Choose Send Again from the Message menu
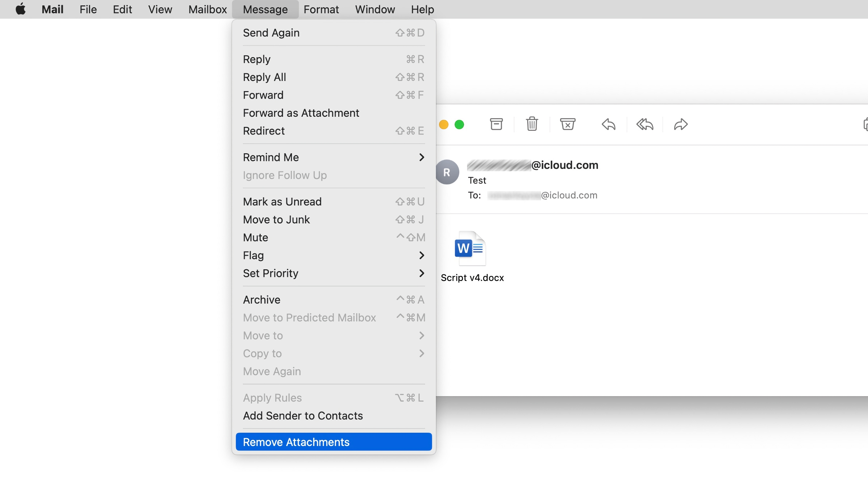The width and height of the screenshot is (868, 488). 271,33
